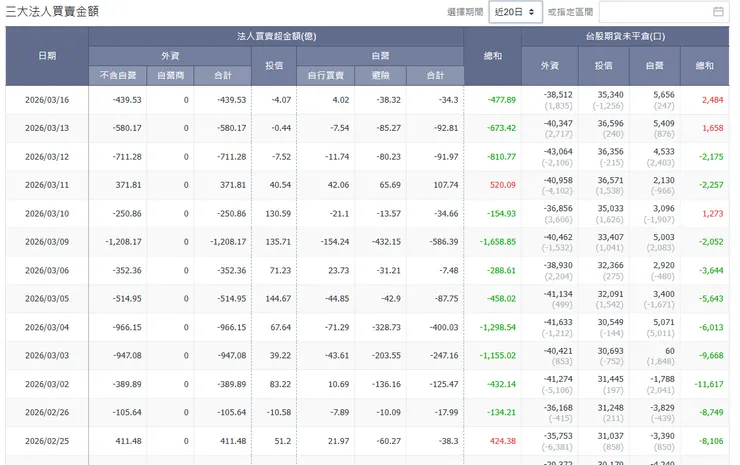Click the -477.89 total value
740x465 pixels.
point(502,100)
